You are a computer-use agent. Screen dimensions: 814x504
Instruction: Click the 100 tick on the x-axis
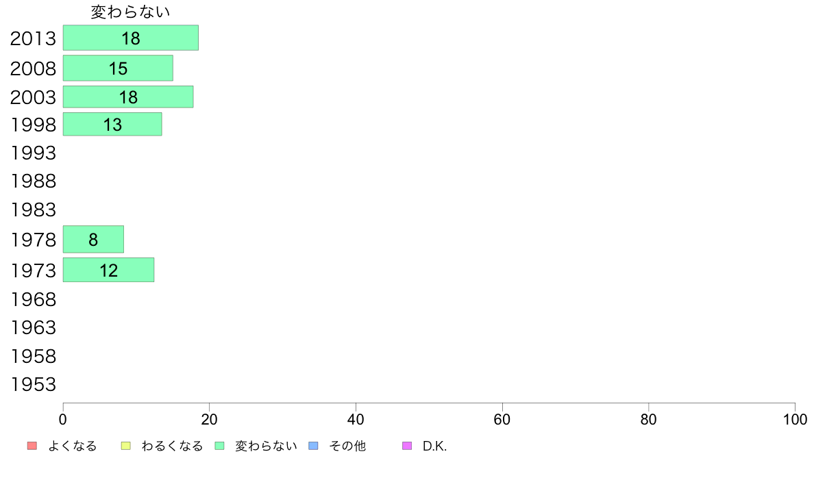click(x=795, y=419)
